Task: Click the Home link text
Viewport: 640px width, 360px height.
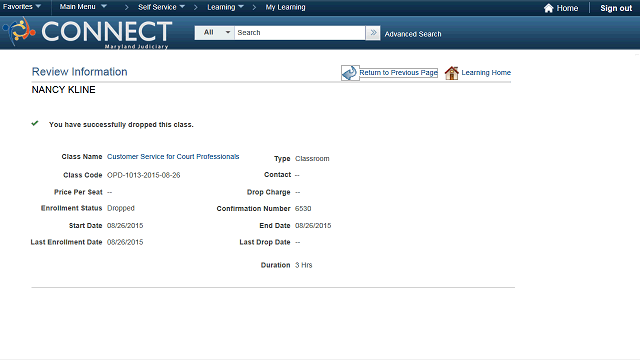Action: point(567,8)
